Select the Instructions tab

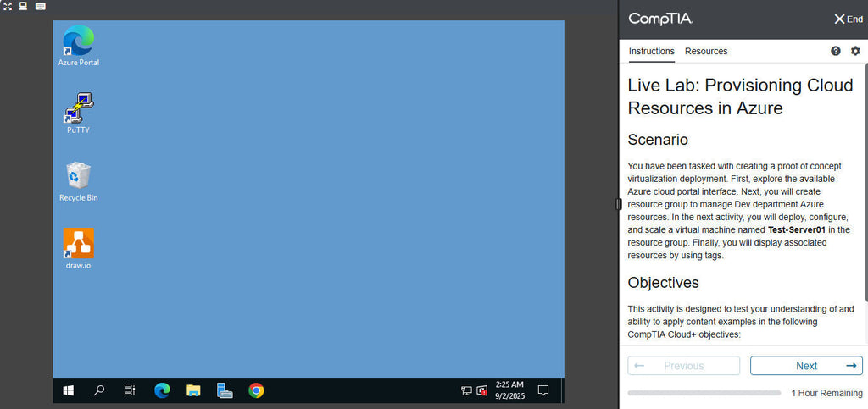[651, 51]
